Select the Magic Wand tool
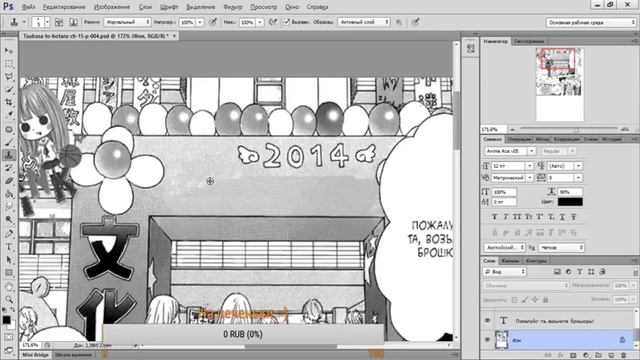Screen dimensions: 640x360 click(x=9, y=89)
